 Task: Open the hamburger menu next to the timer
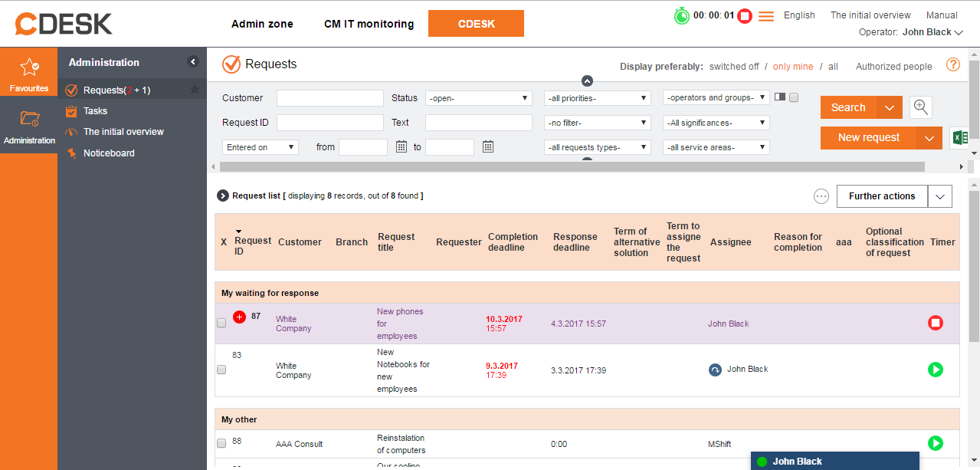[765, 16]
